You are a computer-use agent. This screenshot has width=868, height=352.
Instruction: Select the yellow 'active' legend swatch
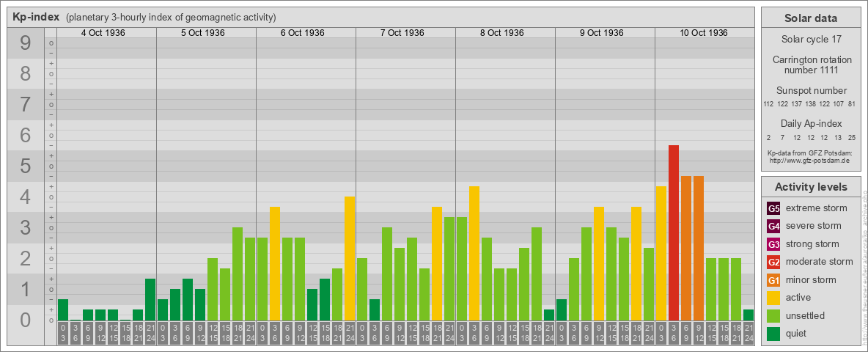click(773, 298)
